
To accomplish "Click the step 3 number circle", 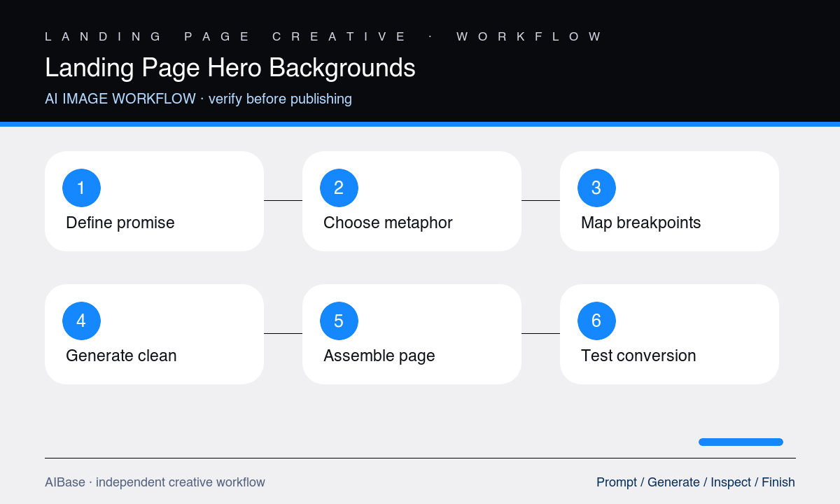I will click(596, 188).
